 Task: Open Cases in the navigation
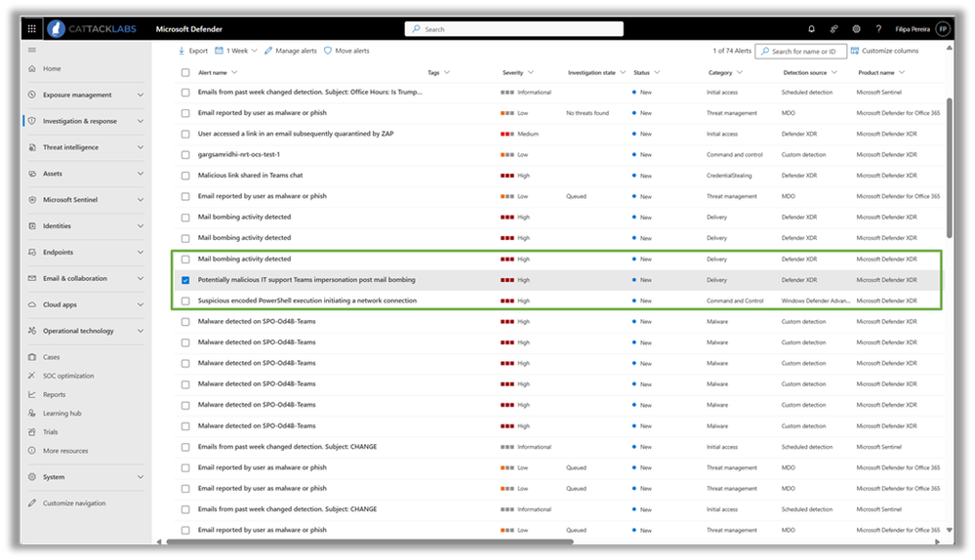click(51, 357)
